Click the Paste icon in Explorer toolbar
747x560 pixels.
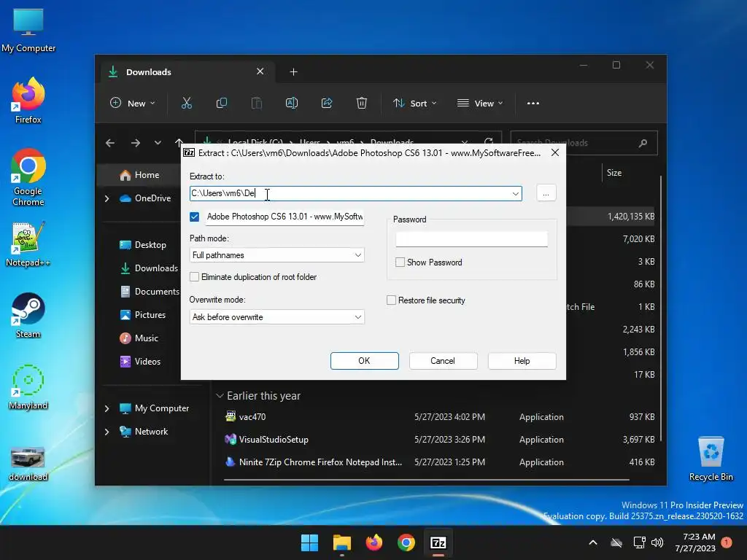(256, 104)
